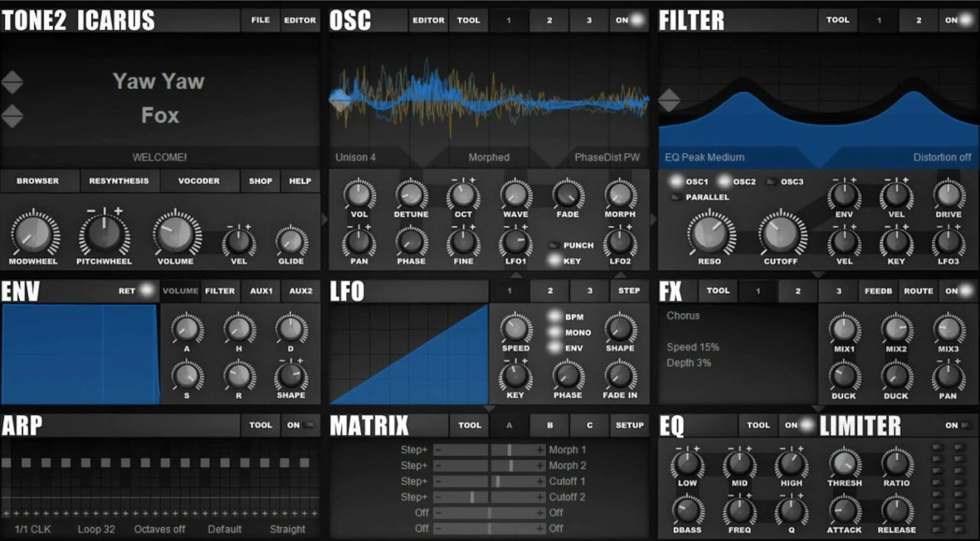Toggle LFO BPM sync
980x541 pixels.
click(566, 316)
